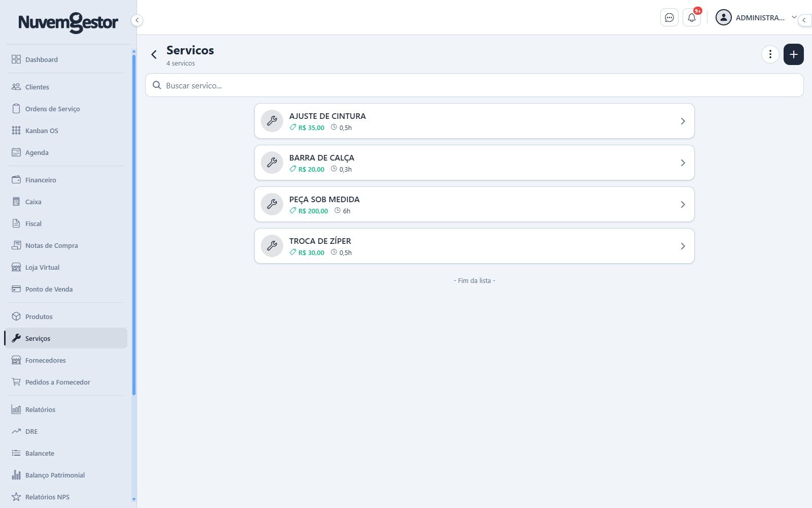Open the ADMINISTRA... user dropdown arrow
The width and height of the screenshot is (812, 508).
794,17
